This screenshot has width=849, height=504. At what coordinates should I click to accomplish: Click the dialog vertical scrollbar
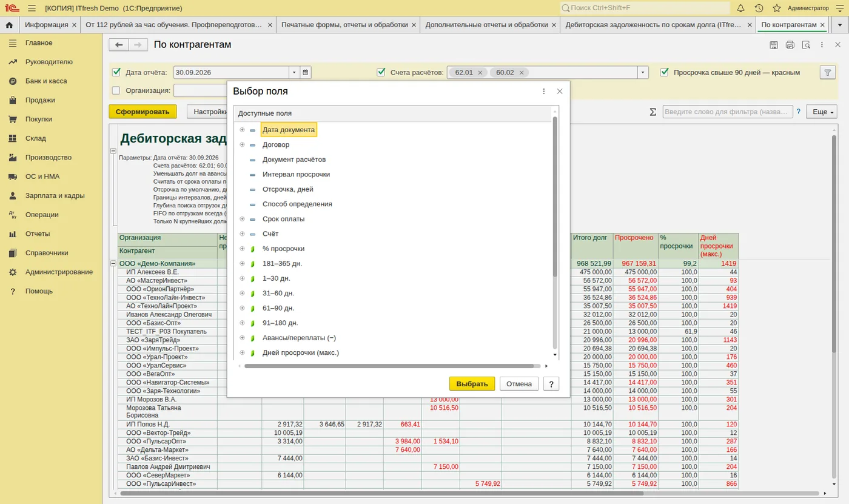[x=555, y=197]
